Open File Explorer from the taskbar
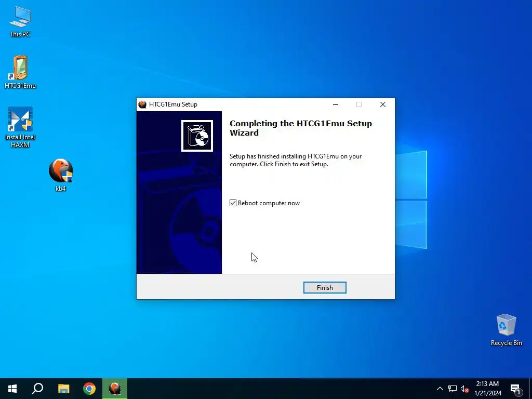This screenshot has height=399, width=532. point(63,389)
